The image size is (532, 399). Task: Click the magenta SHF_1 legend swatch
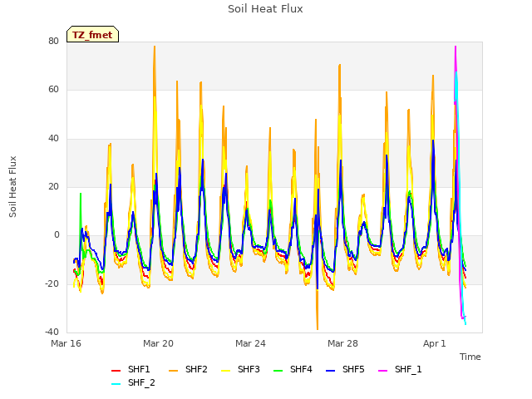point(382,371)
